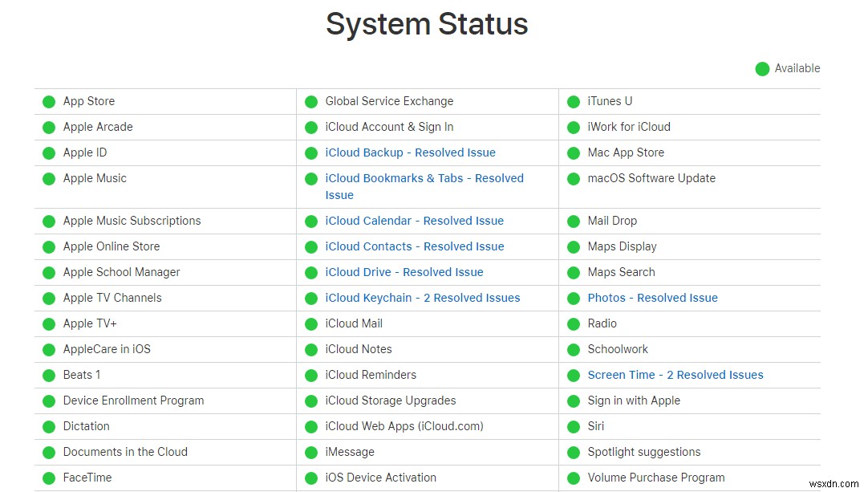Open the iCloud Calendar - Resolved Issue link

pyautogui.click(x=415, y=221)
